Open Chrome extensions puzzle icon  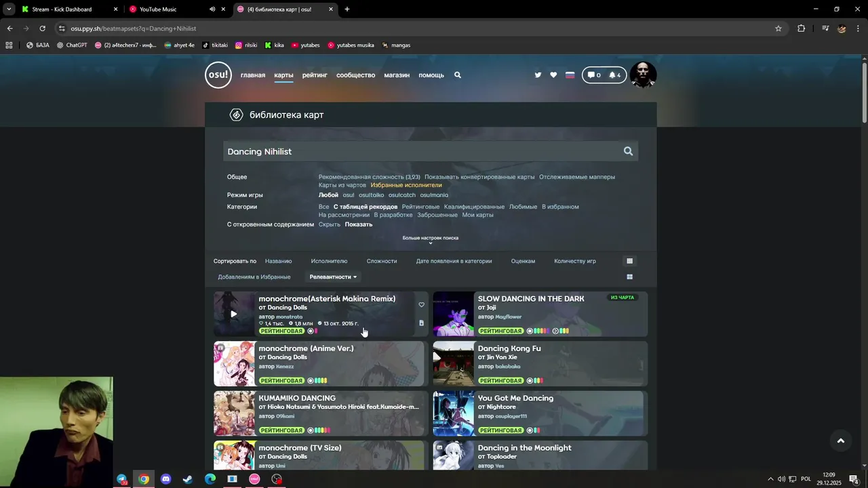pos(801,28)
